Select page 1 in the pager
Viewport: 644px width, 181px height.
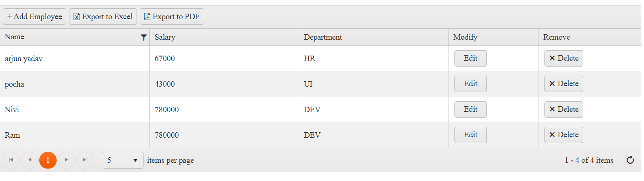point(48,160)
